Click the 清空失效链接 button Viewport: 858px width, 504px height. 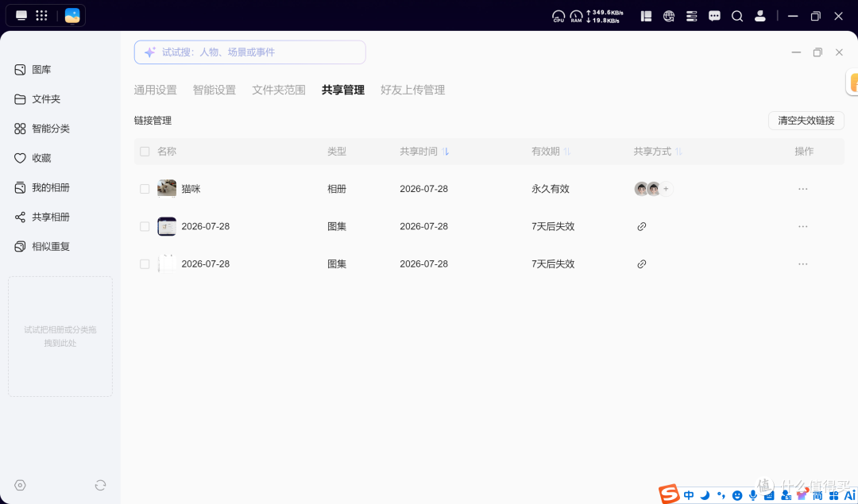click(x=806, y=121)
